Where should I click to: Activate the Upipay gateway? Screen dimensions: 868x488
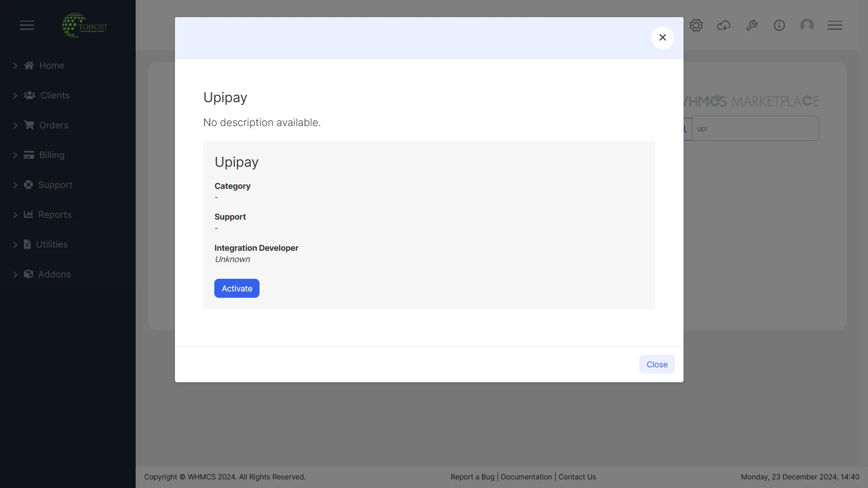(x=236, y=288)
